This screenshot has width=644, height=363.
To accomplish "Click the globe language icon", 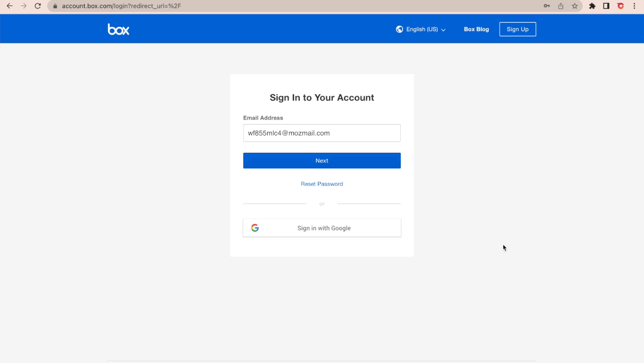I will [399, 29].
